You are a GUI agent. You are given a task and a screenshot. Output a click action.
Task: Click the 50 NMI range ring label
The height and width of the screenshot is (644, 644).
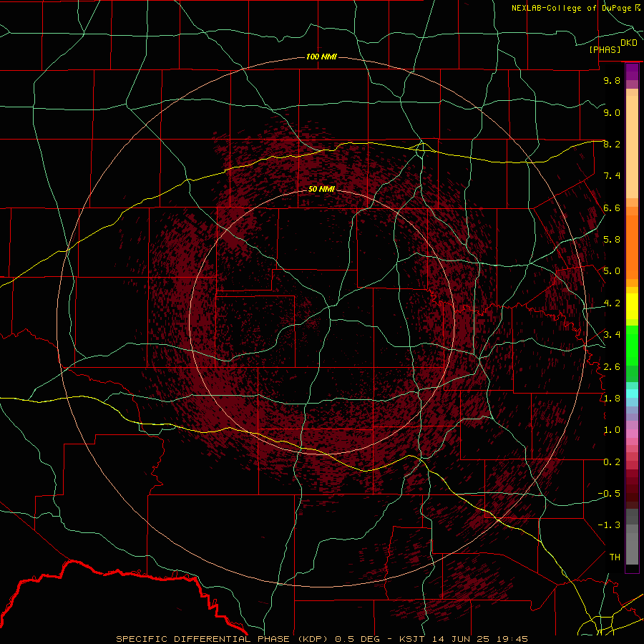(321, 189)
